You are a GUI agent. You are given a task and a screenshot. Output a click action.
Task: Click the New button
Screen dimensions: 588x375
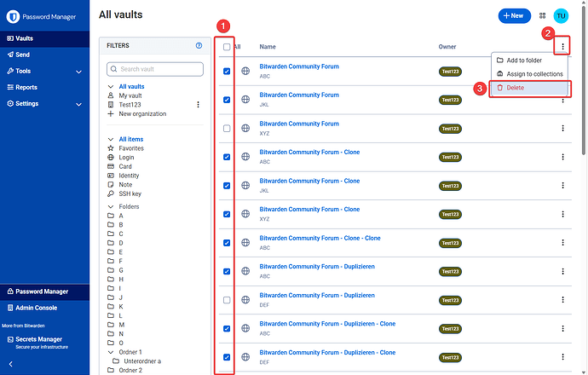[x=514, y=15]
